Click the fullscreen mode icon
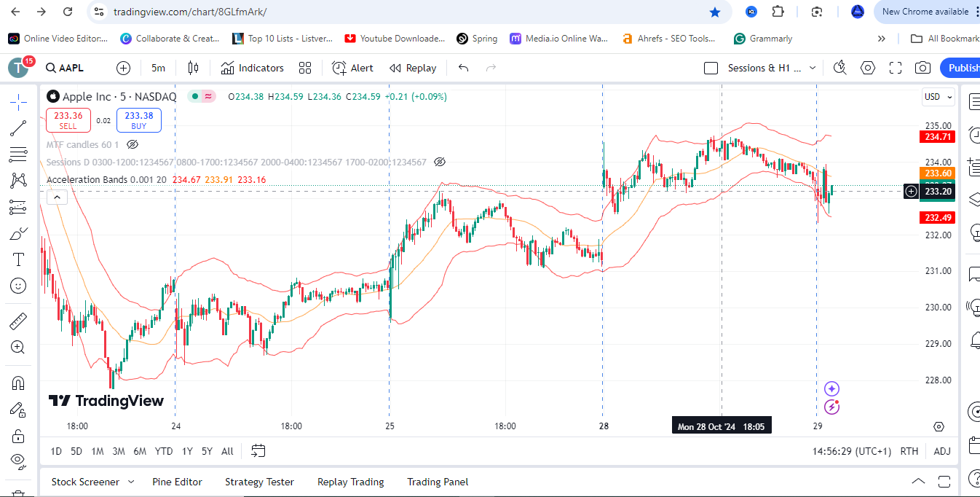Image resolution: width=980 pixels, height=497 pixels. [896, 68]
